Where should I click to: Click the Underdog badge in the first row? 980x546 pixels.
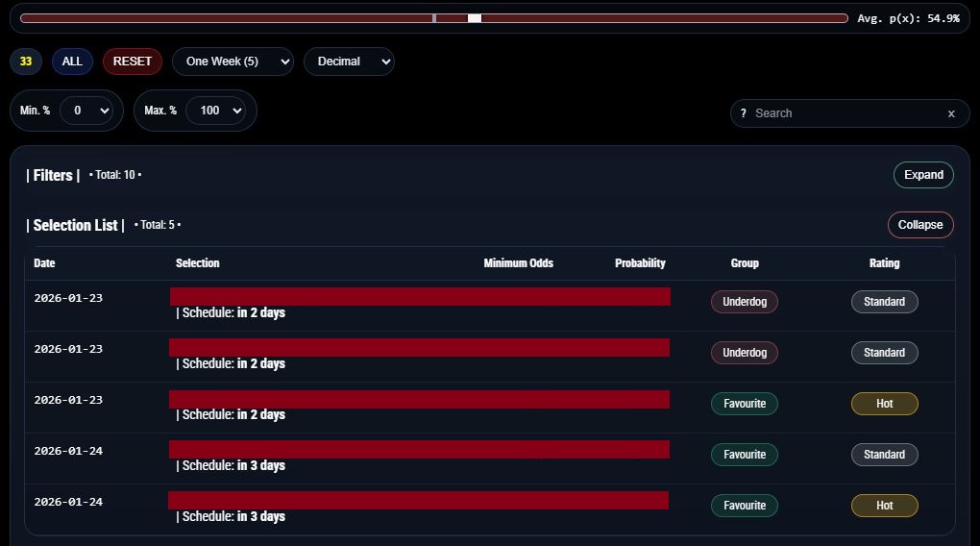click(x=745, y=302)
